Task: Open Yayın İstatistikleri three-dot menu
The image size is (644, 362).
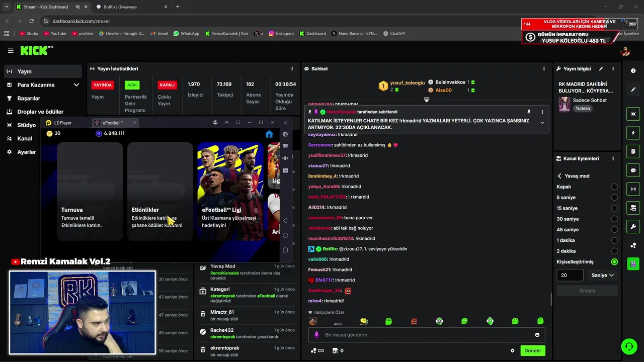Action: coord(292,69)
